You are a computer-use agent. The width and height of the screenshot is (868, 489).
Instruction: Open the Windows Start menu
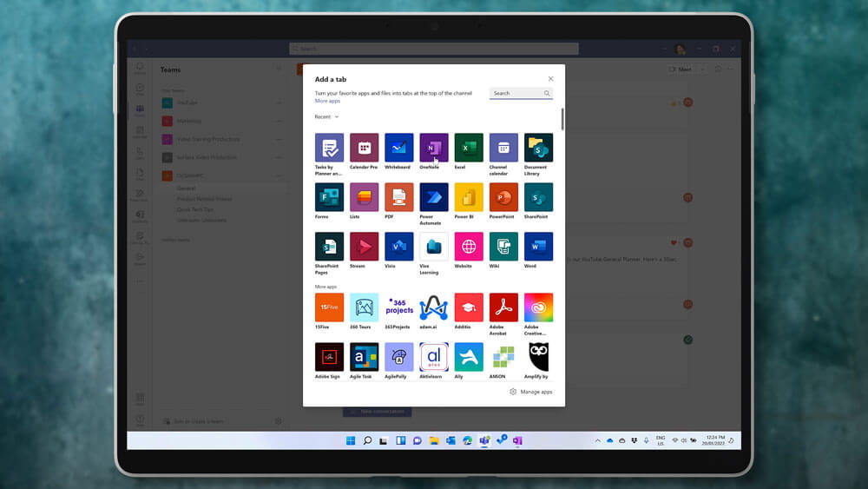[x=351, y=440]
